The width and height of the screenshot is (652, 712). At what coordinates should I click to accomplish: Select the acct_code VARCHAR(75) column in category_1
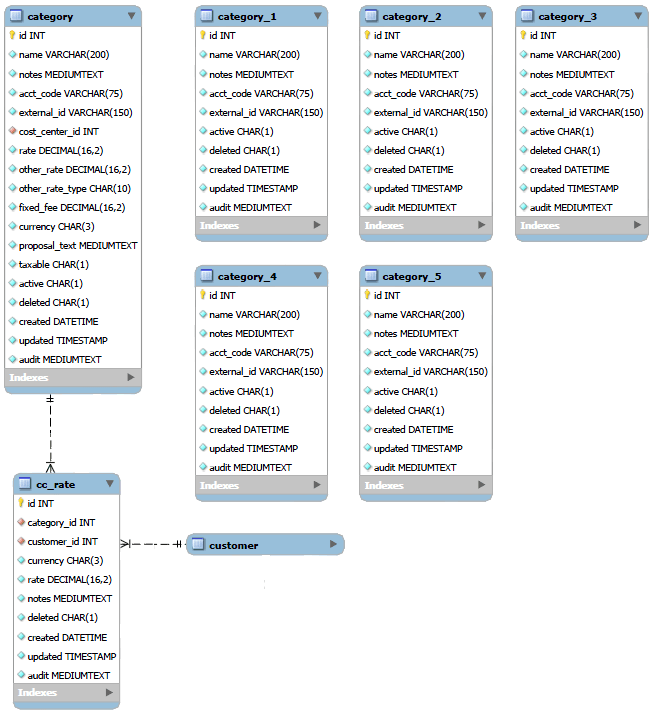(x=262, y=93)
